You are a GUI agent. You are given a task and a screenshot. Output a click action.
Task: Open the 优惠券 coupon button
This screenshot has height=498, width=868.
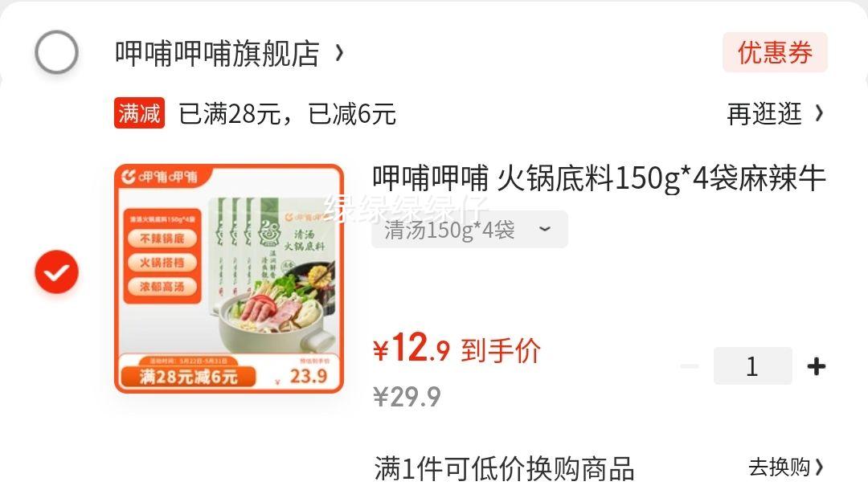click(775, 52)
